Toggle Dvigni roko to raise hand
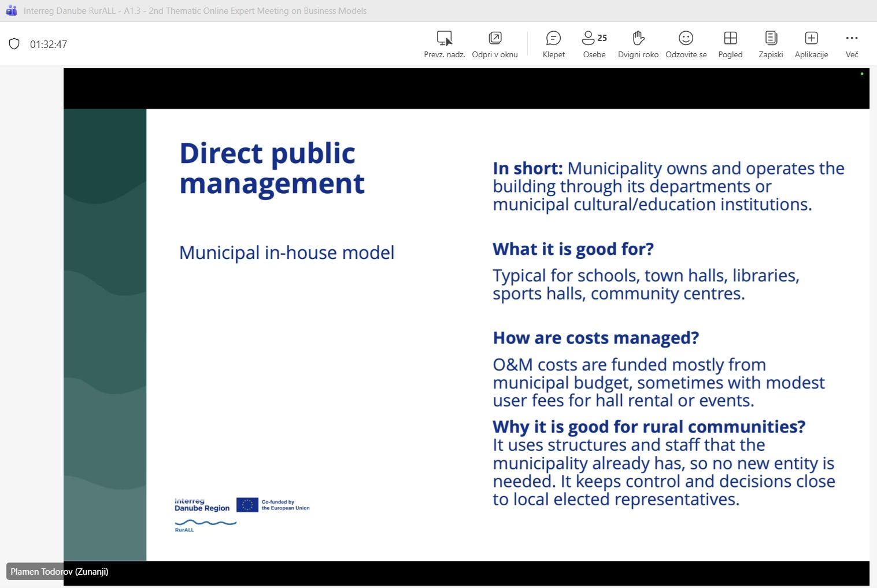 [x=638, y=39]
